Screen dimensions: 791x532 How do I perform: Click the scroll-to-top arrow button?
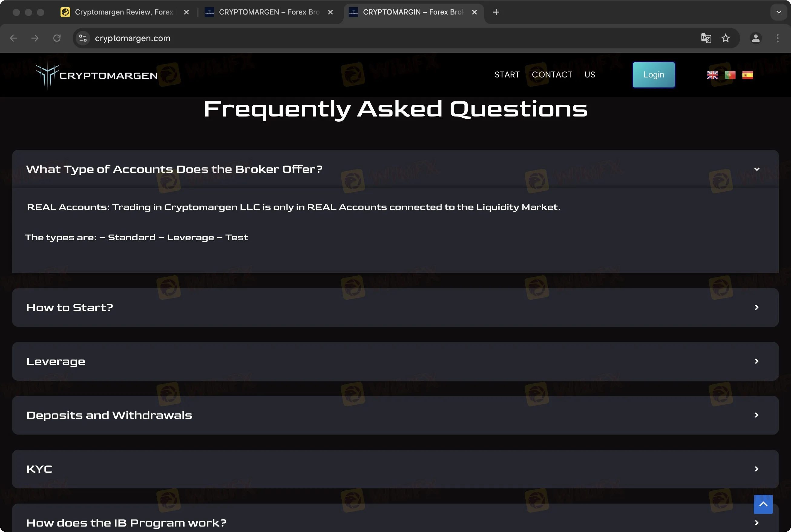pos(763,504)
